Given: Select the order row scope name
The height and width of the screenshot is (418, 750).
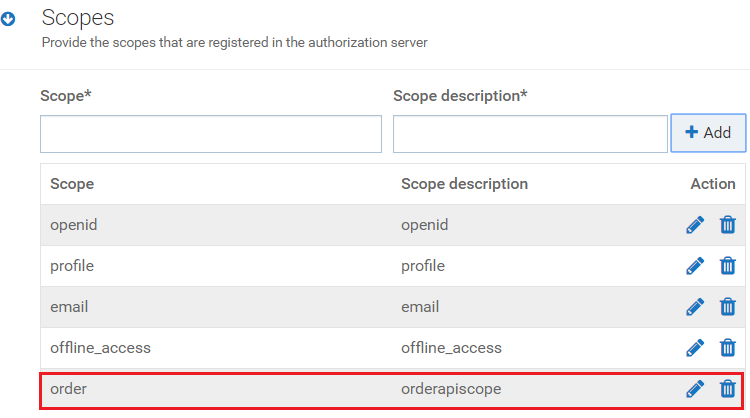Looking at the screenshot, I should coord(68,389).
